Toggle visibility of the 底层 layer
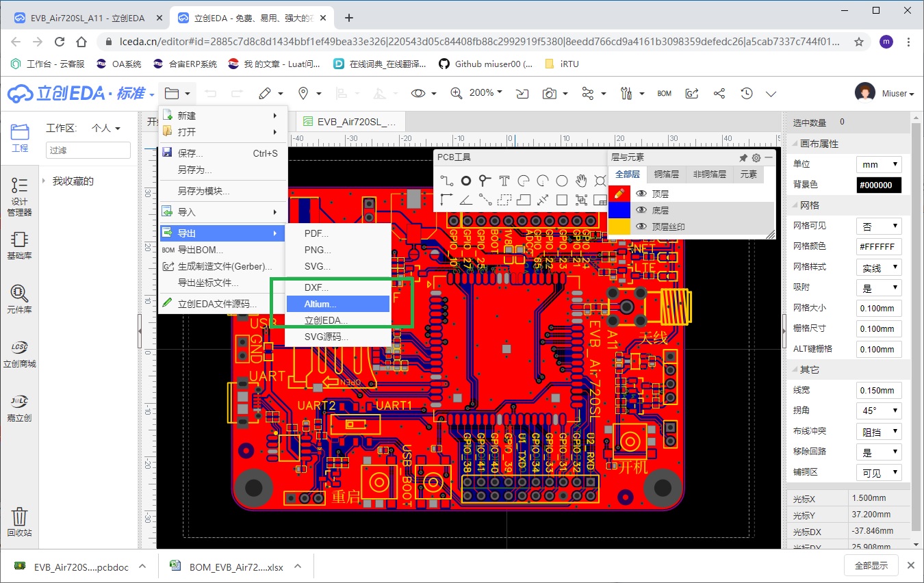The height and width of the screenshot is (583, 924). pyautogui.click(x=641, y=210)
